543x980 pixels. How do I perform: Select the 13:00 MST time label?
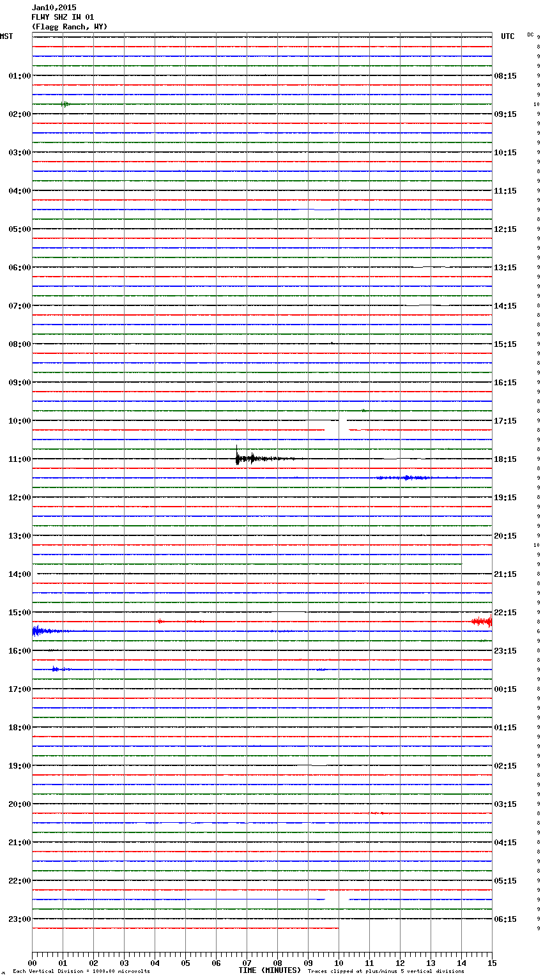pos(20,536)
